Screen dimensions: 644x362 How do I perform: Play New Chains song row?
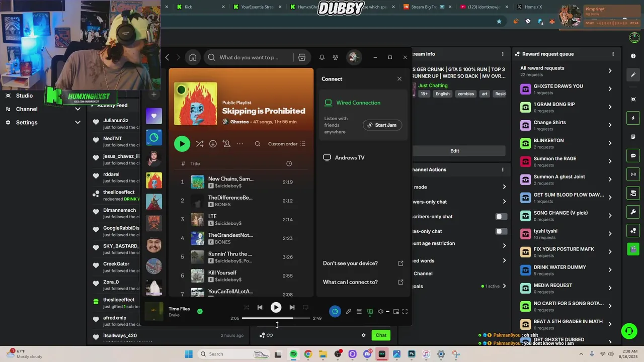point(242,182)
